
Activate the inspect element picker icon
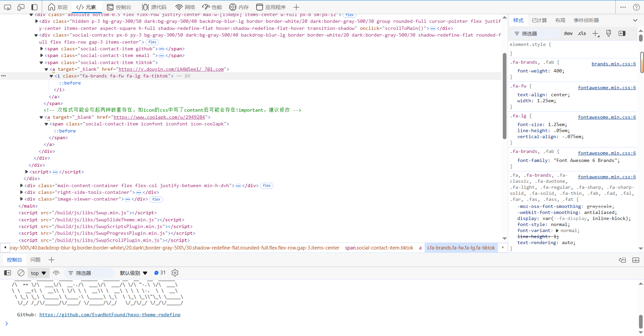[x=7, y=7]
